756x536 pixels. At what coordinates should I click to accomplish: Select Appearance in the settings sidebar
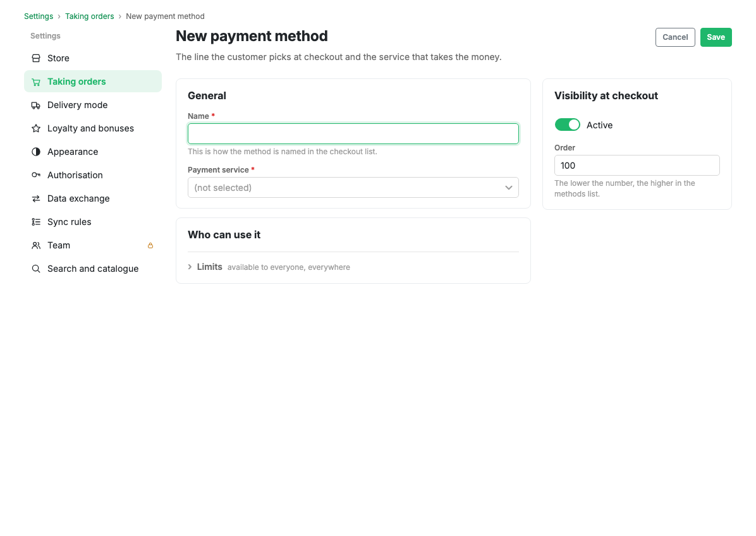[93, 152]
